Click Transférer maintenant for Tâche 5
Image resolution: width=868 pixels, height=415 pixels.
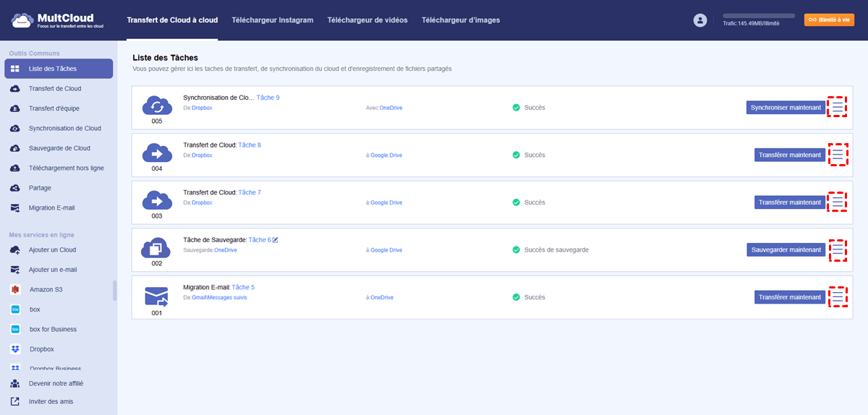790,297
